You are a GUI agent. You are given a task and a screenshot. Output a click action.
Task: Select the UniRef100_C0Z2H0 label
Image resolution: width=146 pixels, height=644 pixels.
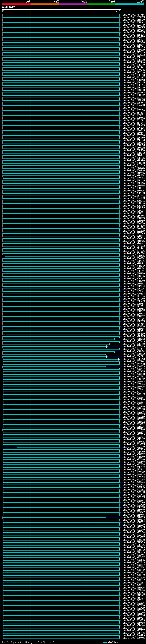point(134,447)
